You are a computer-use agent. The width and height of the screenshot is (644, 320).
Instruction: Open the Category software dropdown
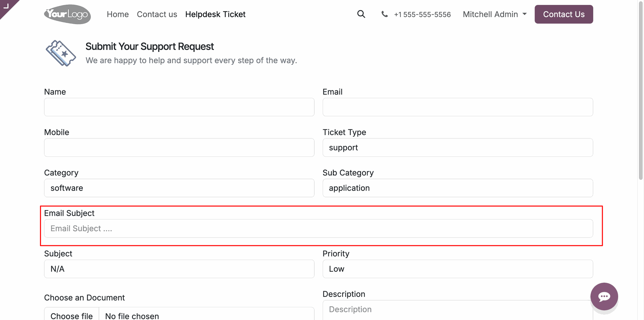(x=179, y=188)
